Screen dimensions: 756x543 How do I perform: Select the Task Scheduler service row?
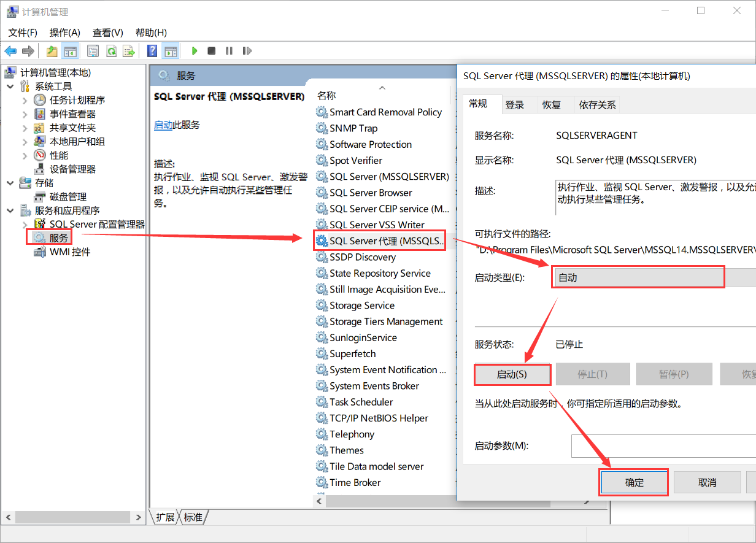[x=361, y=402]
